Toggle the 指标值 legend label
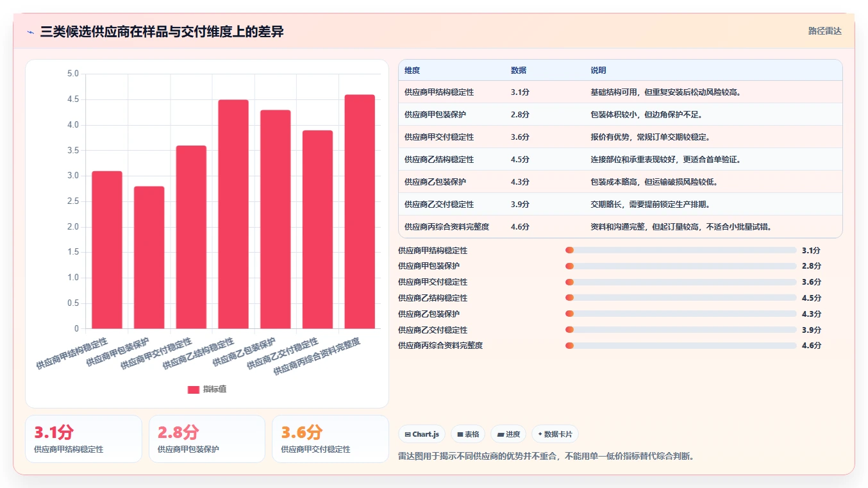 pyautogui.click(x=215, y=389)
